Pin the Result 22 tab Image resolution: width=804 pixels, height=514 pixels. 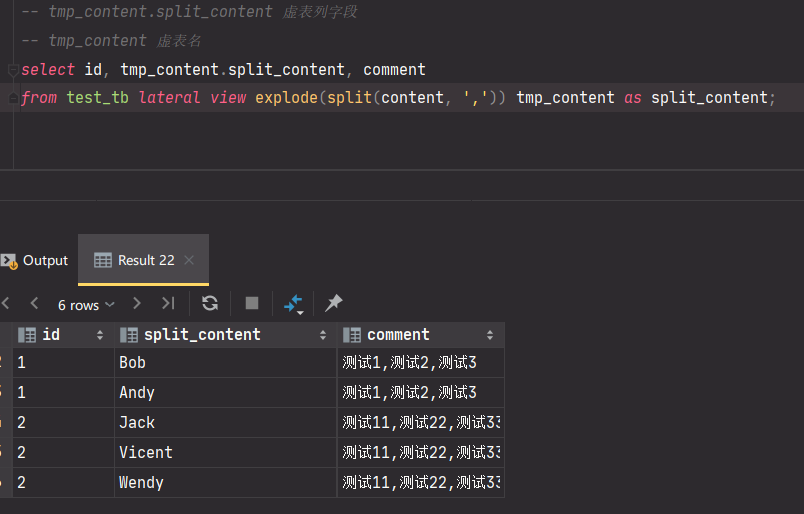(x=334, y=303)
